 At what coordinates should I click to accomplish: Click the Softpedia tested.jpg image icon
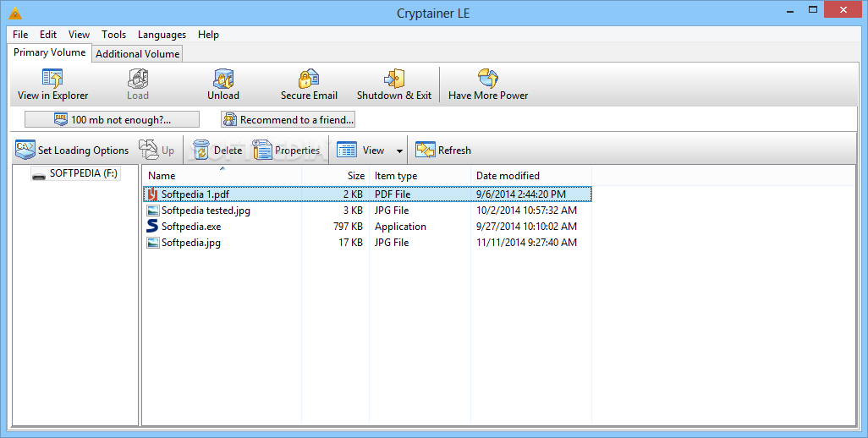(x=153, y=211)
